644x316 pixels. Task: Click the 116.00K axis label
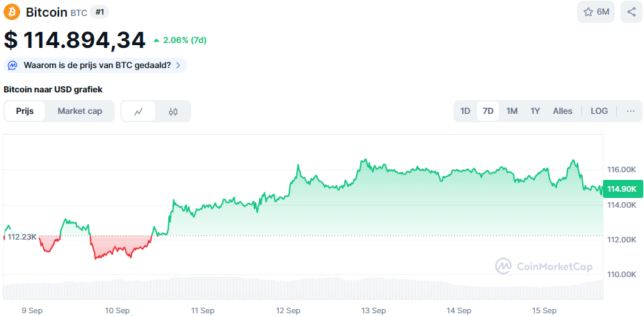tap(622, 169)
